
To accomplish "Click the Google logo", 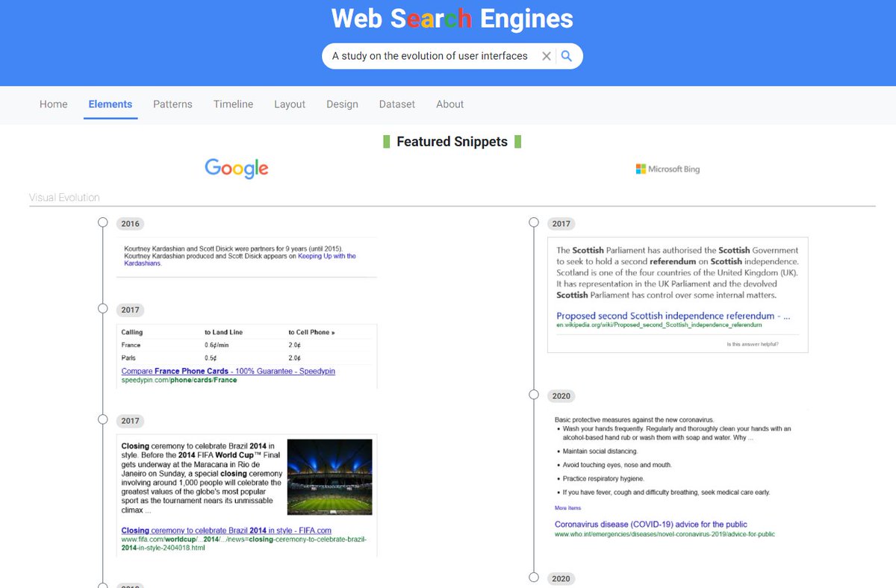I will (237, 169).
